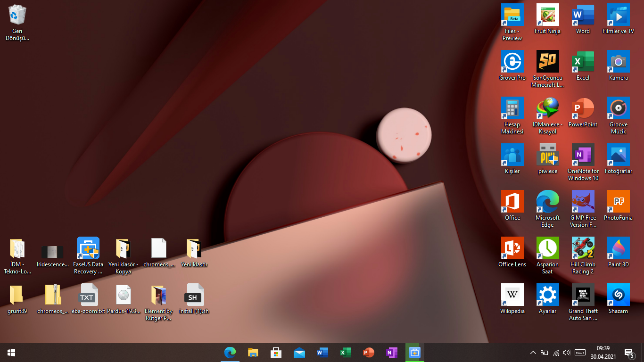Launch PowerPoint from the taskbar
The width and height of the screenshot is (644, 362).
coord(369,353)
